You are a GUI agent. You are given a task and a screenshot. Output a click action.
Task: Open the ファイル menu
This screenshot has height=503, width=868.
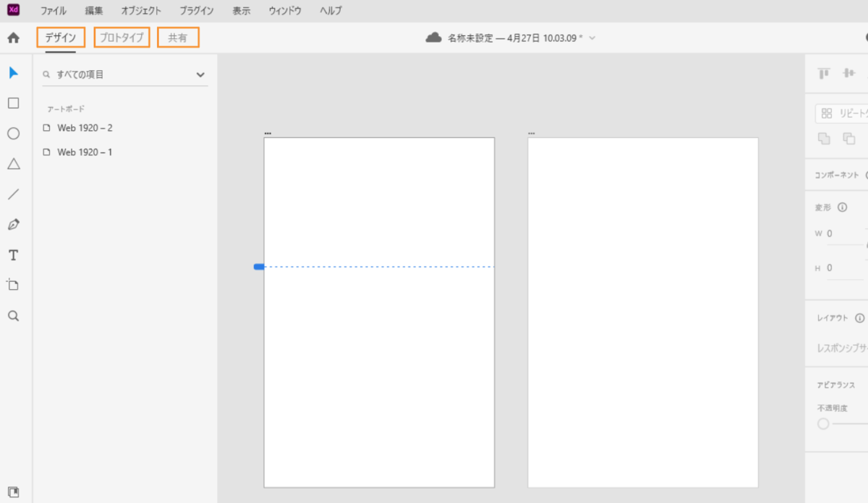point(54,11)
